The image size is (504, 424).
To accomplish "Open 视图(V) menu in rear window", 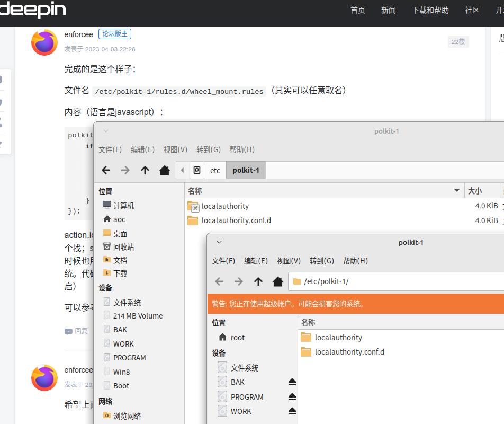I will [x=176, y=149].
